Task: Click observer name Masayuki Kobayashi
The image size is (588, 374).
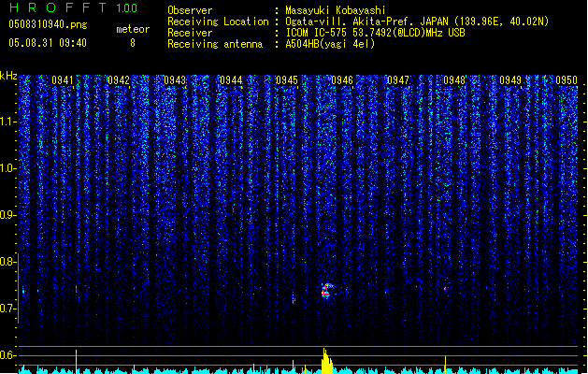Action: tap(336, 10)
